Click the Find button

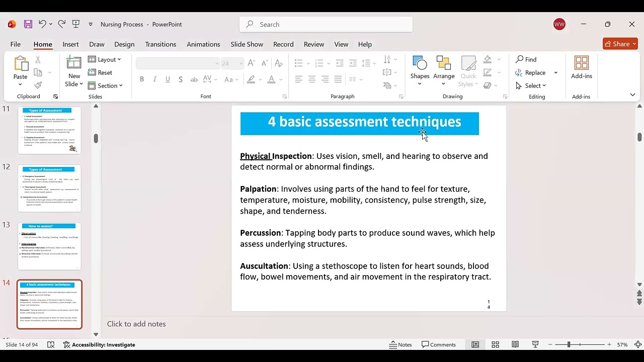click(x=526, y=59)
